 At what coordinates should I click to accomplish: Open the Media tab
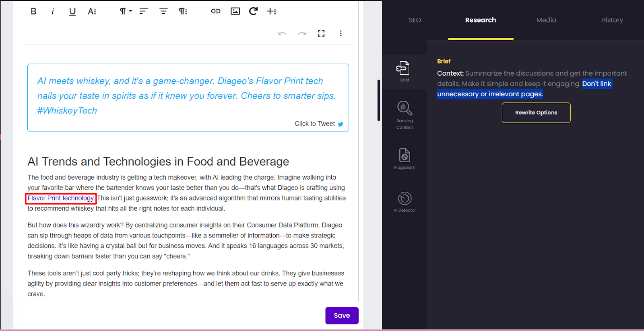point(546,20)
